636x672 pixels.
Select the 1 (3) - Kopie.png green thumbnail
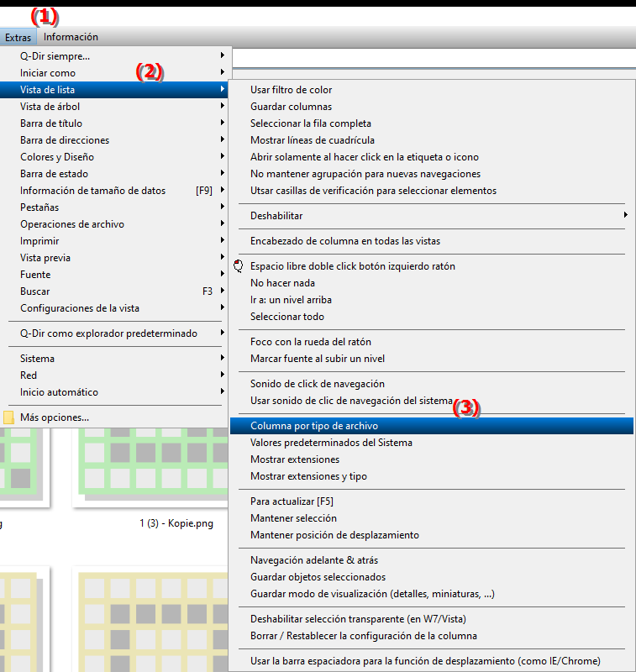(x=151, y=467)
